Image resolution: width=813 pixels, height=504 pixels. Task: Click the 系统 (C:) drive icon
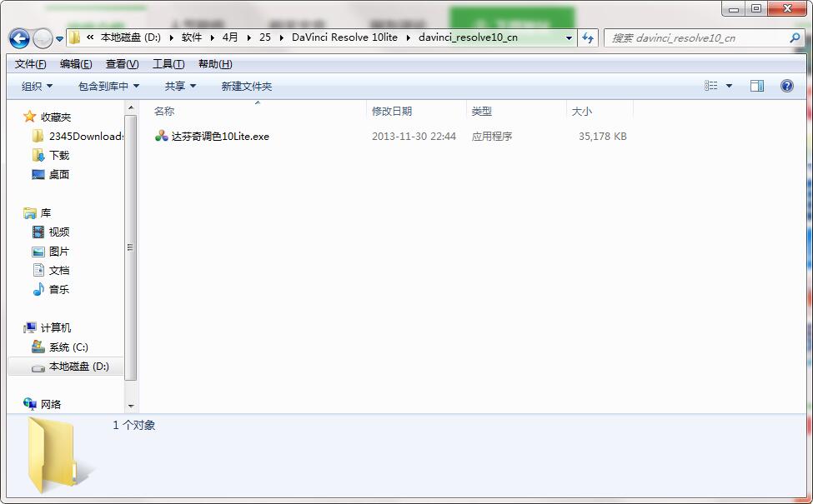[x=38, y=347]
